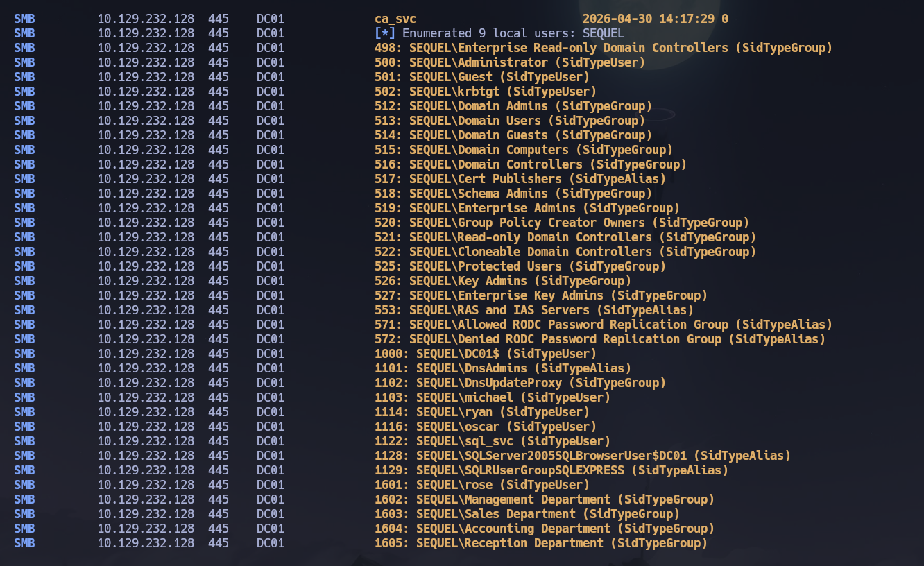Screen dimensions: 924x566
Task: Click the [*] marker on the enumeration line
Action: tap(385, 33)
